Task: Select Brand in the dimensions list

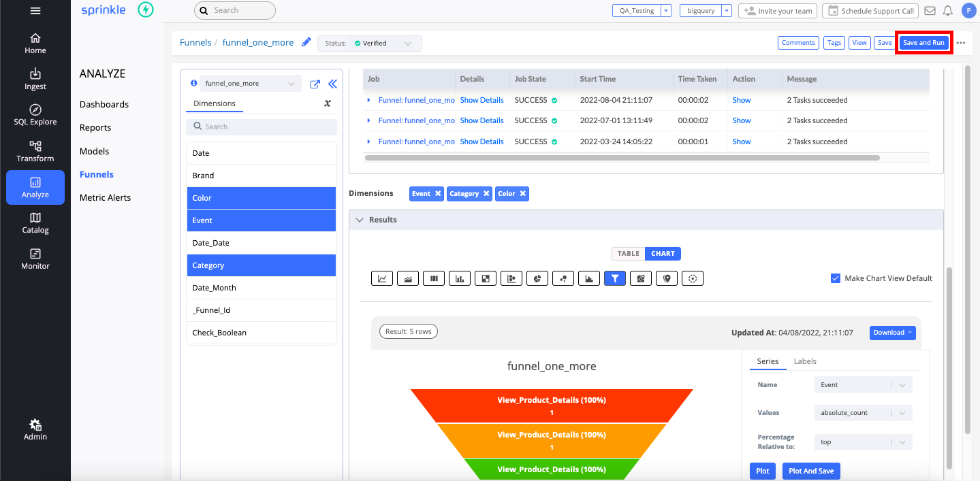Action: point(262,176)
